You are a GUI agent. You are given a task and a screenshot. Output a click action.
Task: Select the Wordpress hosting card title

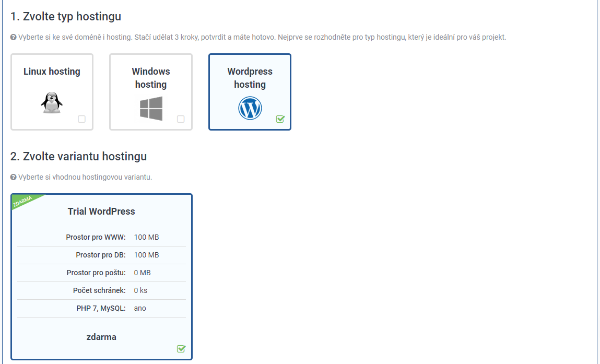coord(250,78)
